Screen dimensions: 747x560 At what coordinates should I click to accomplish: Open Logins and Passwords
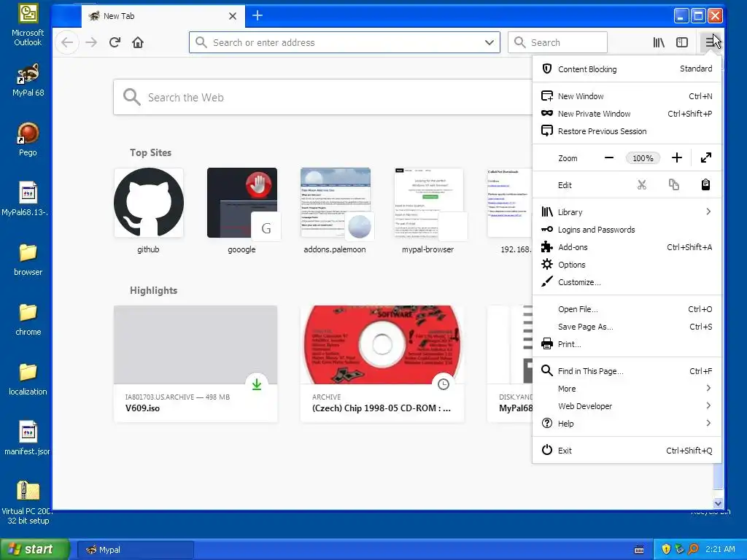coord(627,230)
